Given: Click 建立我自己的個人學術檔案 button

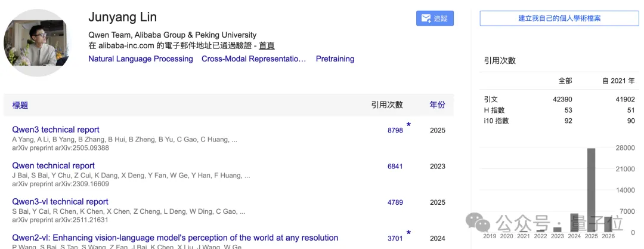Looking at the screenshot, I should [x=559, y=19].
